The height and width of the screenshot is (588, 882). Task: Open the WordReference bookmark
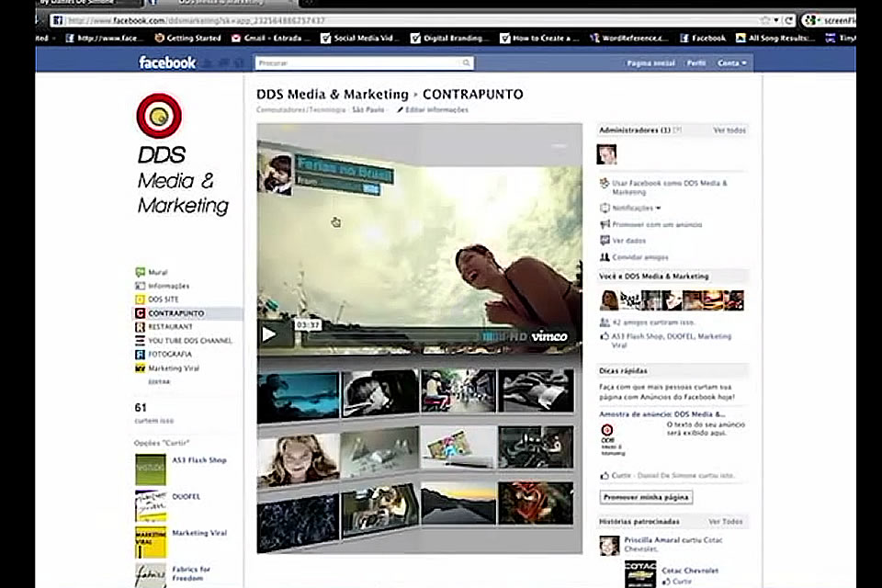(628, 39)
